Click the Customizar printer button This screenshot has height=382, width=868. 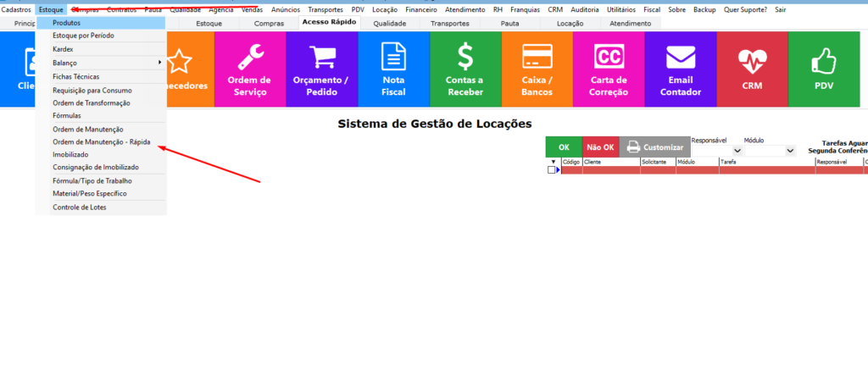[x=655, y=147]
